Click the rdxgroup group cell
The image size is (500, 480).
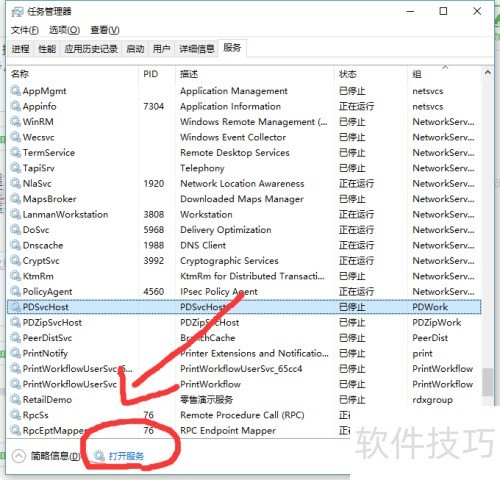click(x=432, y=400)
